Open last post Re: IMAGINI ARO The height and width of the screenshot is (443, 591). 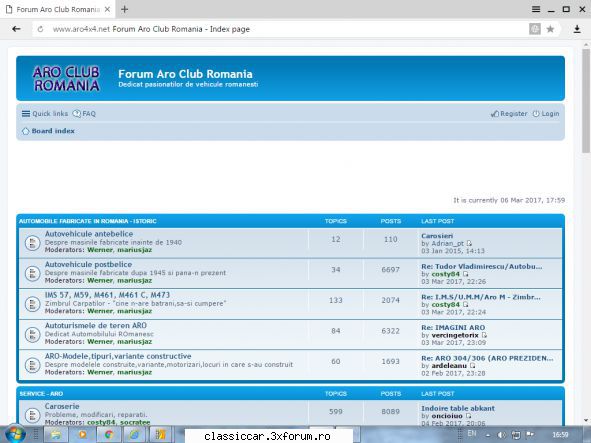pyautogui.click(x=453, y=327)
